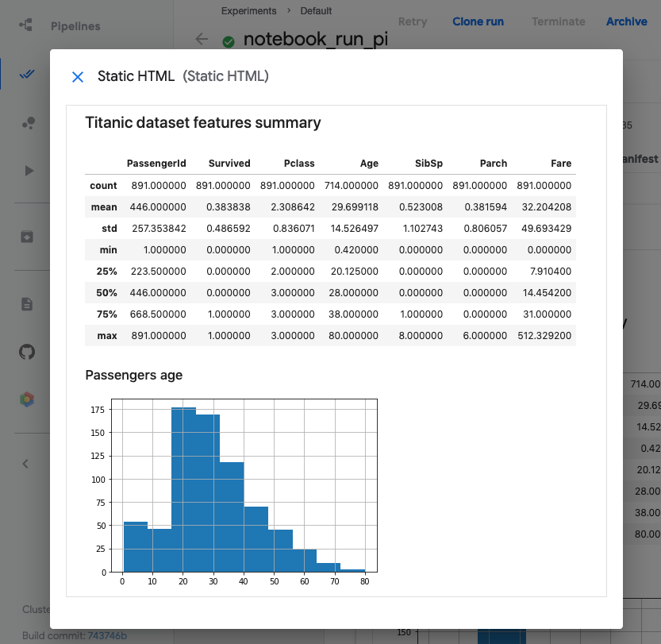Click the disabled Terminate button

(x=558, y=21)
